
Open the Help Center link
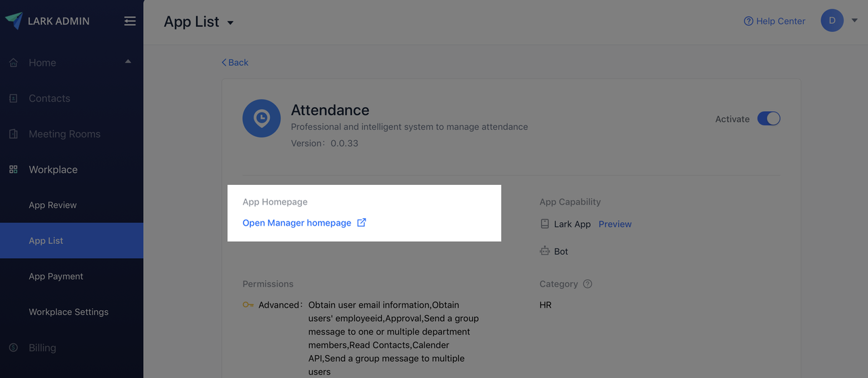(x=774, y=21)
